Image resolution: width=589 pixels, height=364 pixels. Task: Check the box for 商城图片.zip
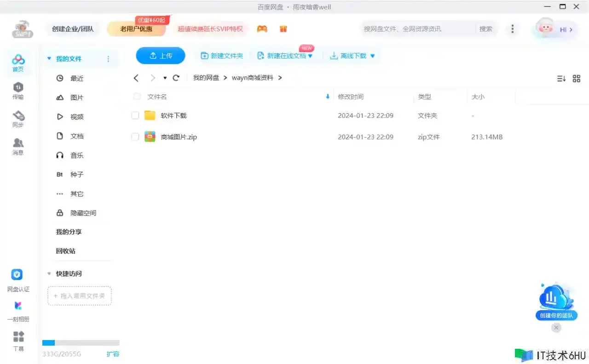pos(135,137)
